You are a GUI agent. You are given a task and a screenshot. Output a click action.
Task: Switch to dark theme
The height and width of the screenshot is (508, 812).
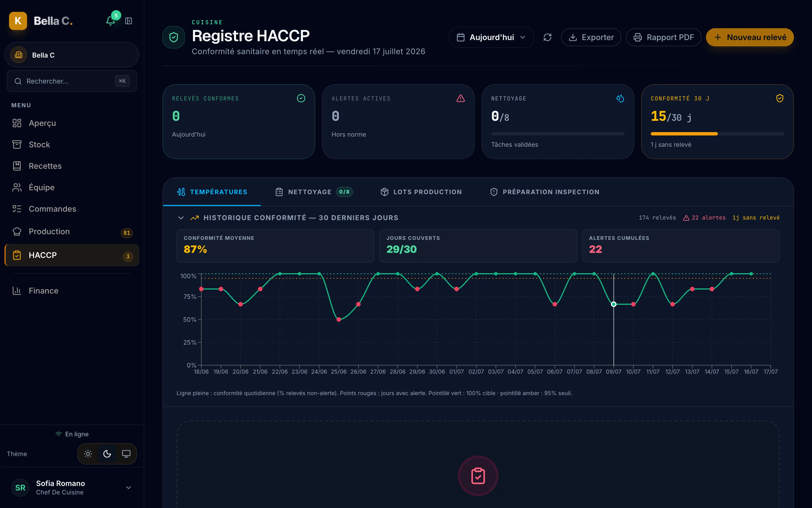[x=107, y=454]
